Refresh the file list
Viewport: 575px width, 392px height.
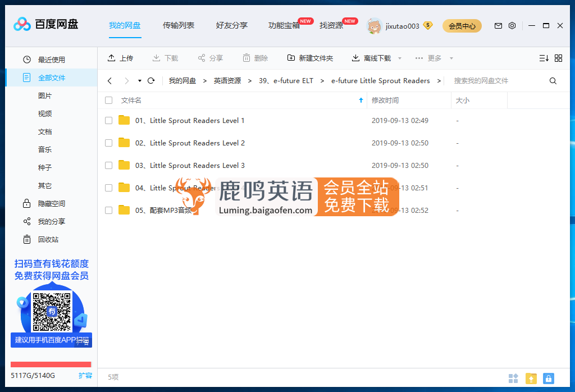(150, 80)
